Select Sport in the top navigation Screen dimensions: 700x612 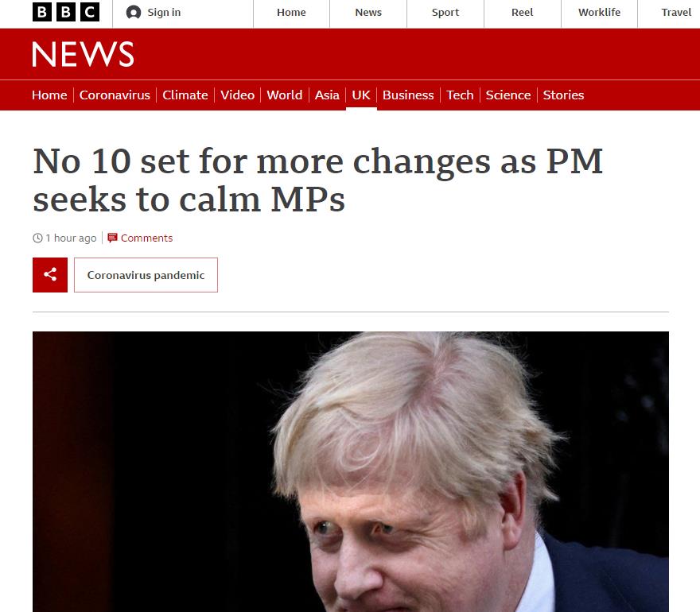click(x=445, y=13)
